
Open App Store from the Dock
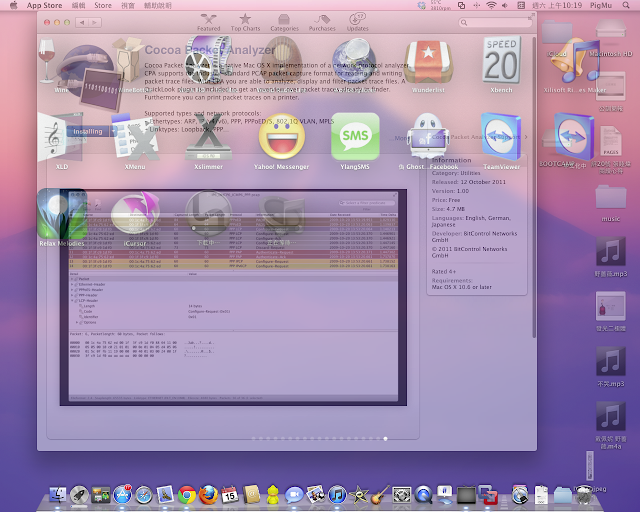coord(122,495)
